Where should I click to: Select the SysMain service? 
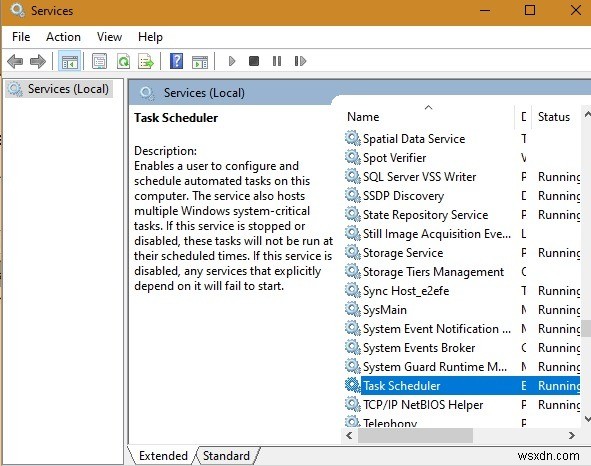[x=385, y=310]
